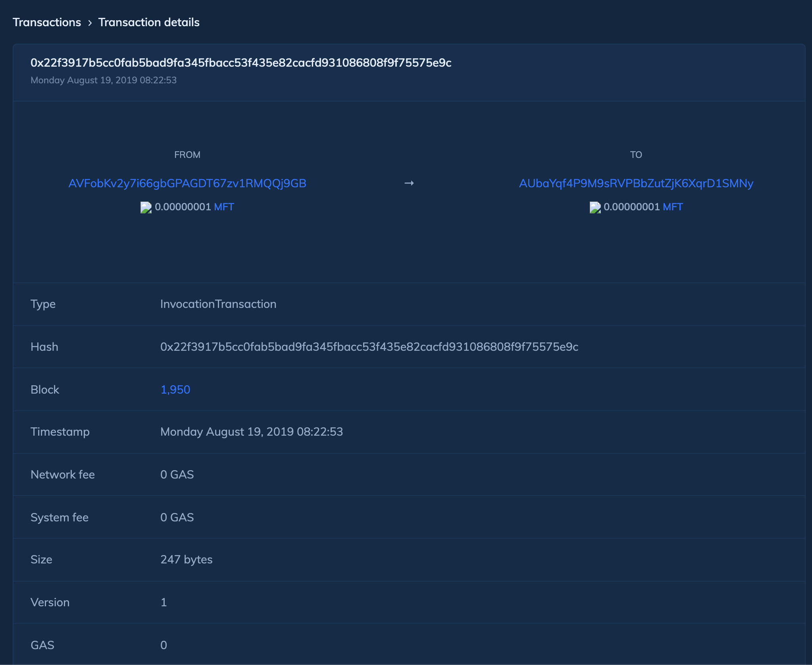The height and width of the screenshot is (665, 812).
Task: Click the Network fee 0 GAS value
Action: (x=177, y=475)
